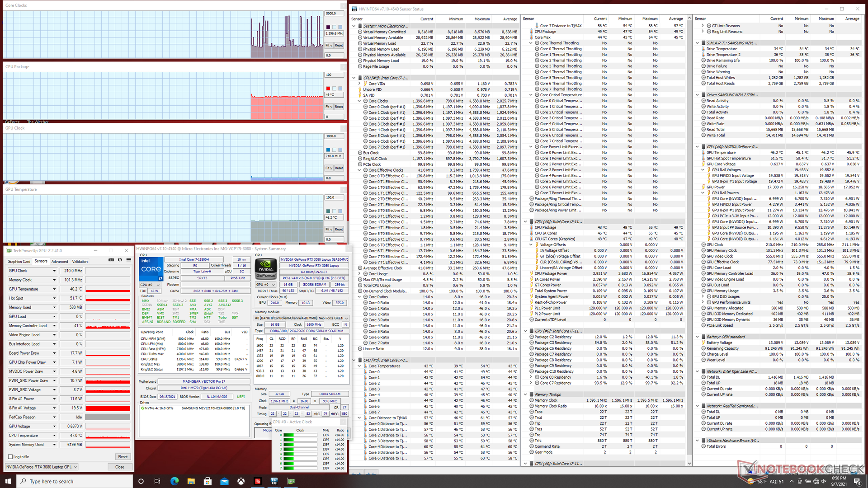Expand the Core VIDs tree node
Screen dimensions: 868x488
point(359,84)
